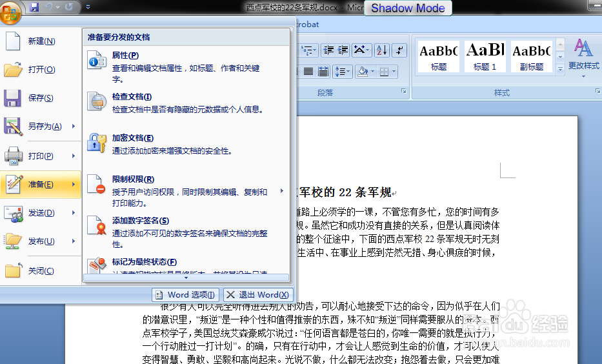Choose 关闭(C) from the Office menu
Image resolution: width=602 pixels, height=364 pixels.
pos(41,270)
